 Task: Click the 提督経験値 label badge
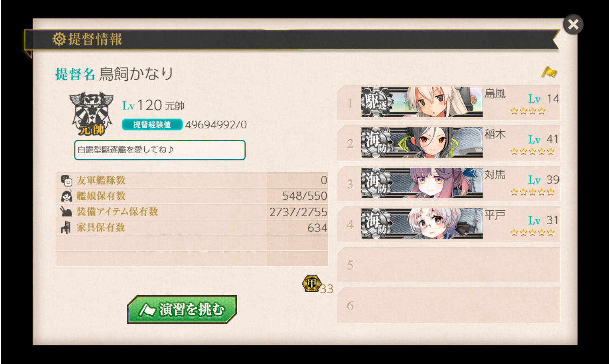(x=152, y=124)
